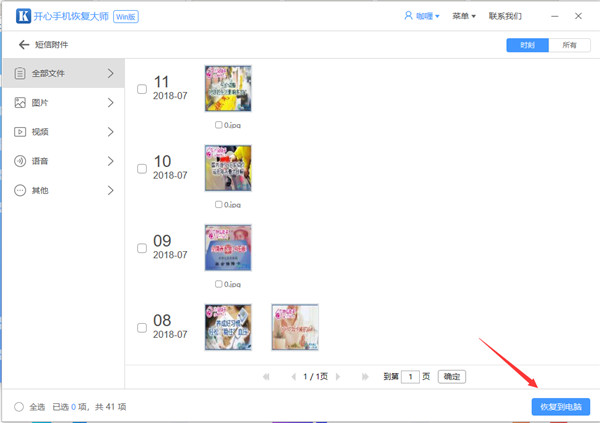The height and width of the screenshot is (423, 600).
Task: Tick the checkbox for date group 09
Action: [x=141, y=247]
